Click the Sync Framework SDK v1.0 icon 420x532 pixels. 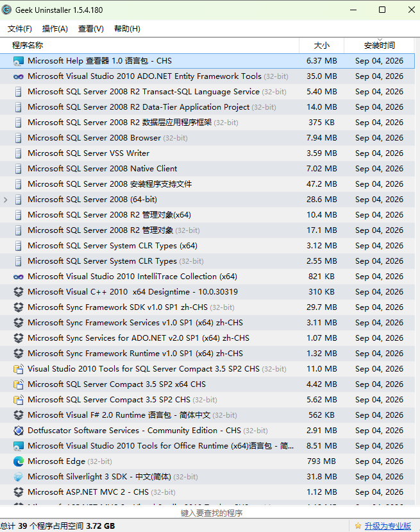19,307
